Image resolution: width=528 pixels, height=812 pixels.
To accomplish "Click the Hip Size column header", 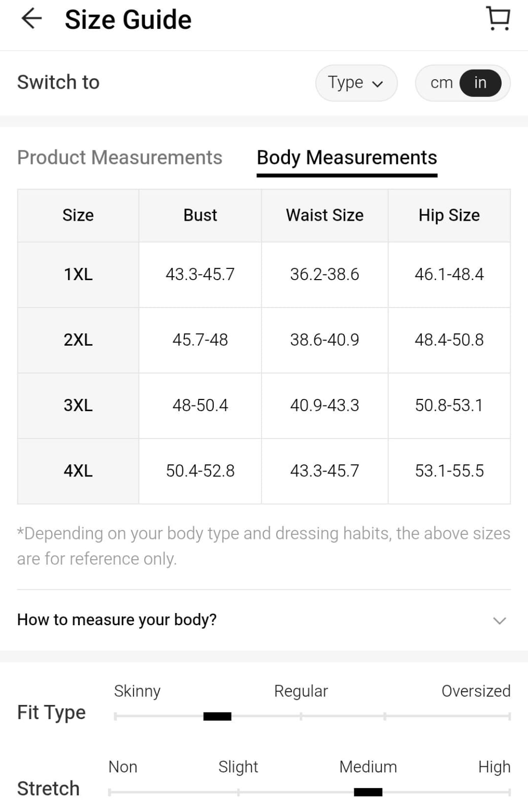I will [449, 215].
